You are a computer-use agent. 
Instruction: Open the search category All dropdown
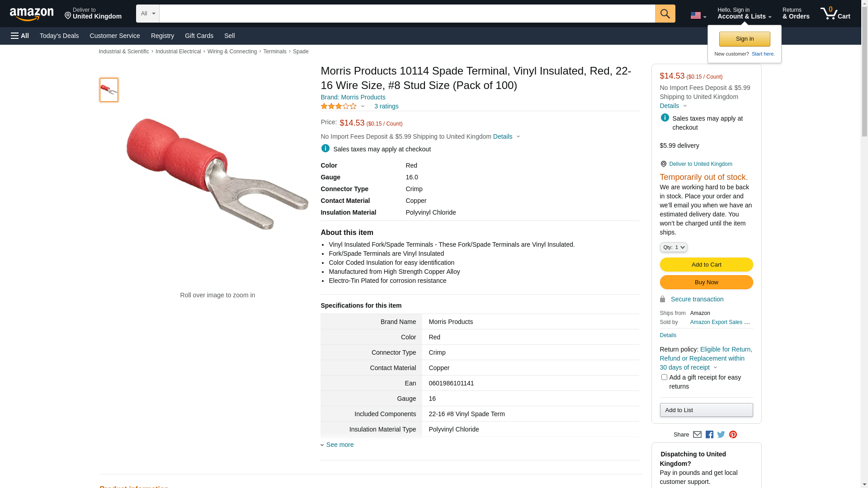148,14
